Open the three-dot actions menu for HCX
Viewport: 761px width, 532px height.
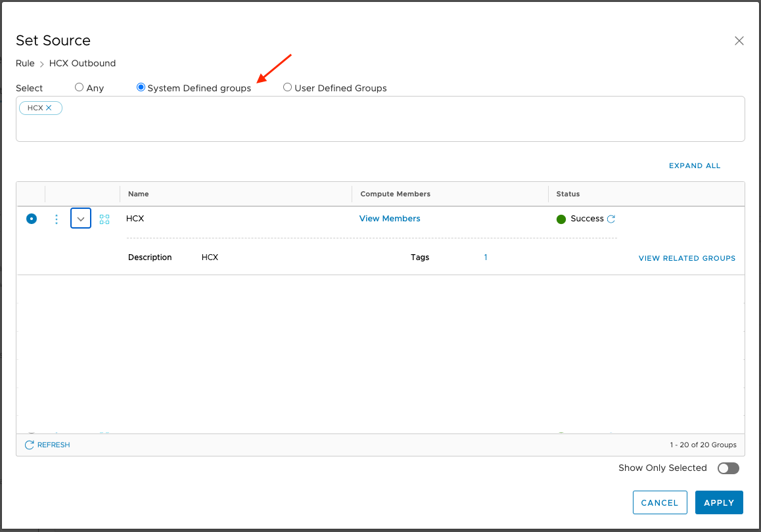57,219
